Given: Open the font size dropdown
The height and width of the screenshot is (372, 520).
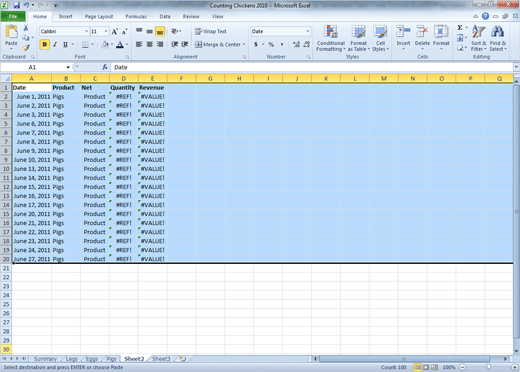Looking at the screenshot, I should pos(106,31).
